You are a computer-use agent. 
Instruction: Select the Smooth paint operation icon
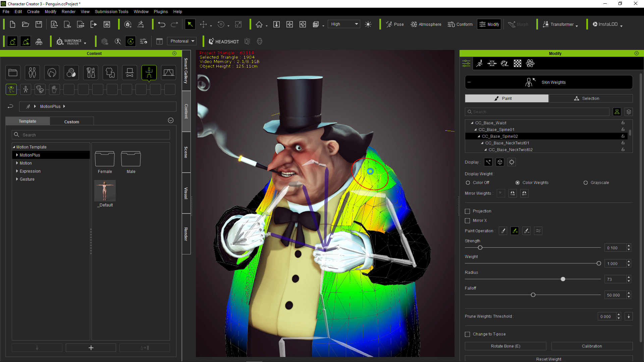(538, 231)
